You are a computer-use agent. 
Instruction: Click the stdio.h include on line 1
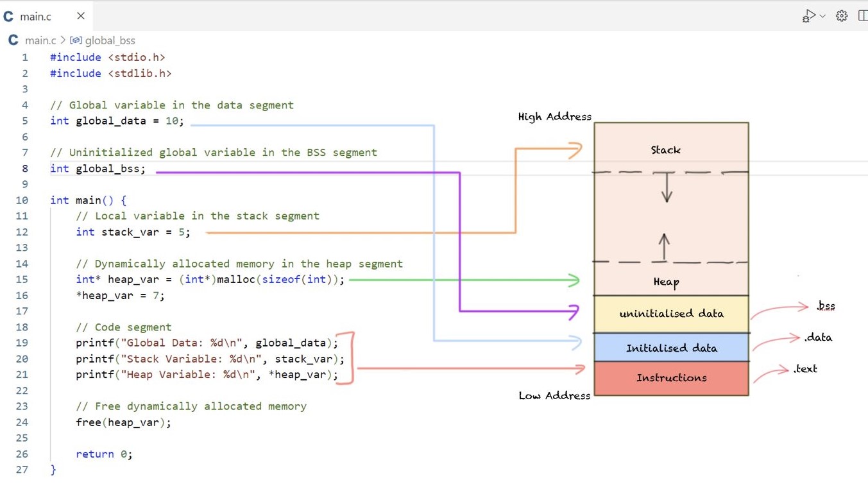pyautogui.click(x=137, y=57)
